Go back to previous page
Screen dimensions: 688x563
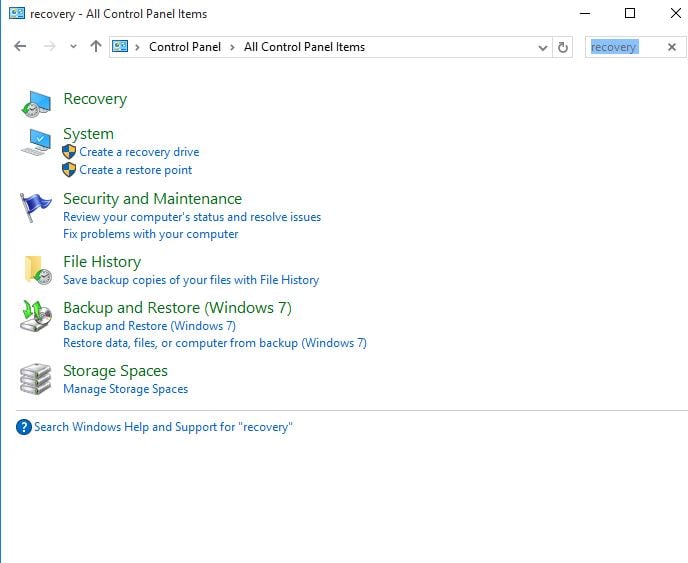click(20, 46)
